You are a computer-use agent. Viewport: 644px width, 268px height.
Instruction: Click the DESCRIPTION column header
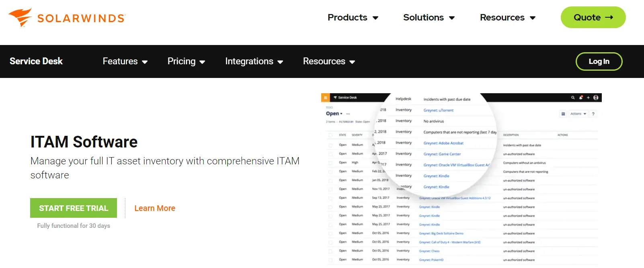[511, 135]
